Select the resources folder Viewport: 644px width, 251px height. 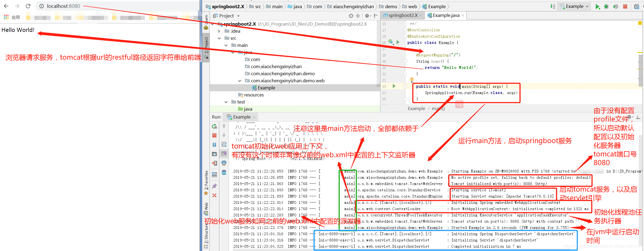251,95
